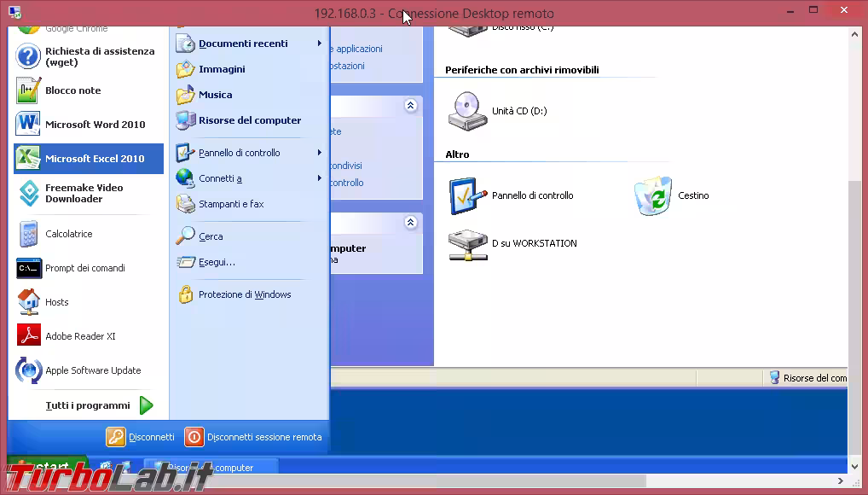Launch Microsoft Excel 2010

94,159
